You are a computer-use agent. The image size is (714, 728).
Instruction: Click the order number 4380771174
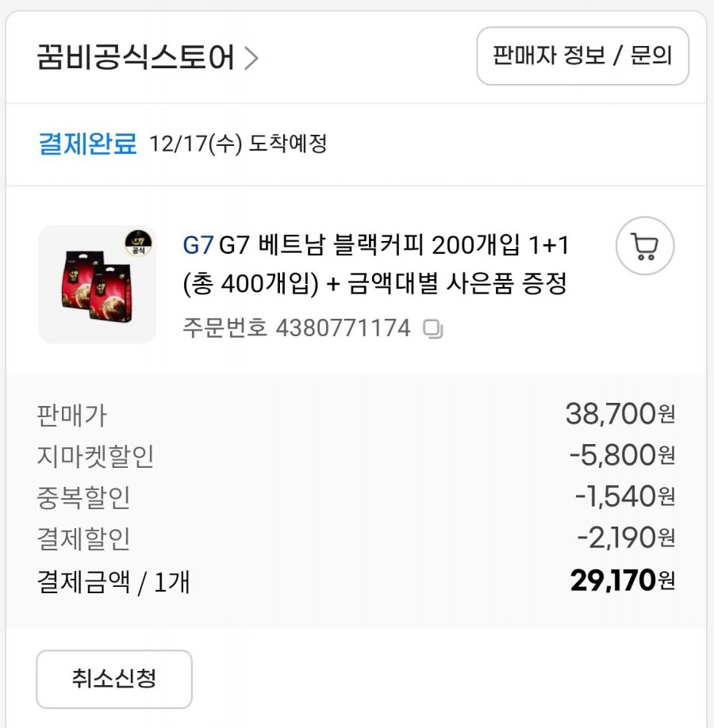tap(343, 328)
